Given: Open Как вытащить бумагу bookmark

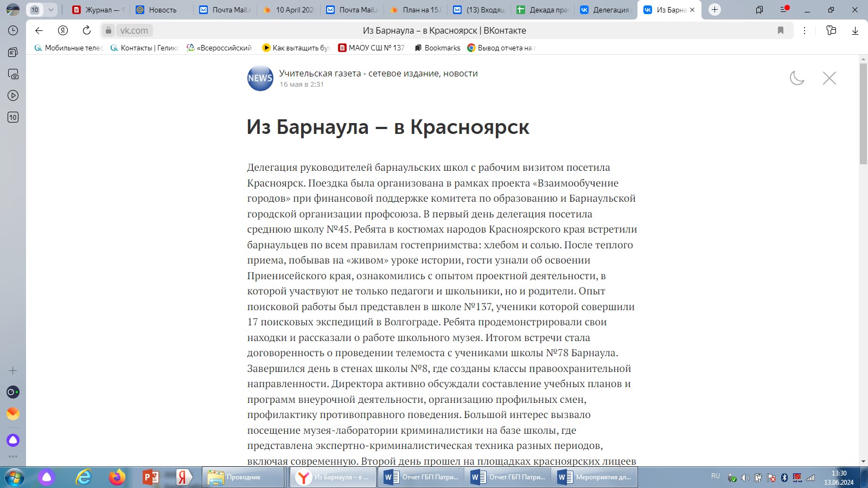Looking at the screenshot, I should (296, 48).
